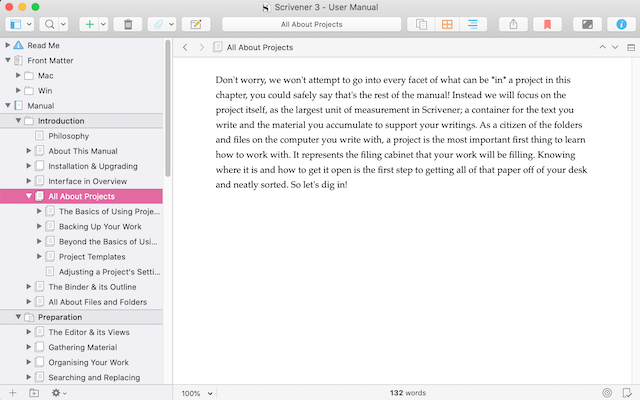Click the Compile share icon
640x400 pixels.
513,24
